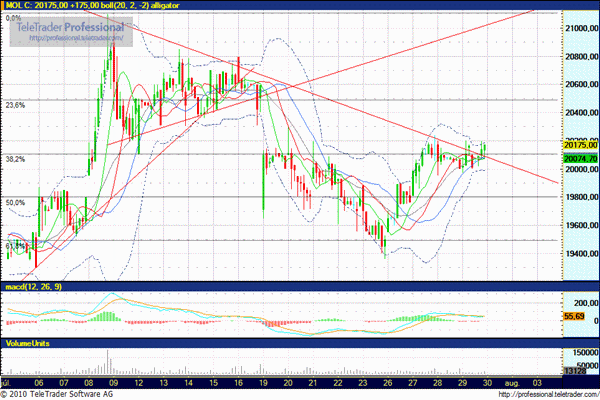Select date 19 on the time axis
Viewport: 600px width, 400px height.
[262, 382]
